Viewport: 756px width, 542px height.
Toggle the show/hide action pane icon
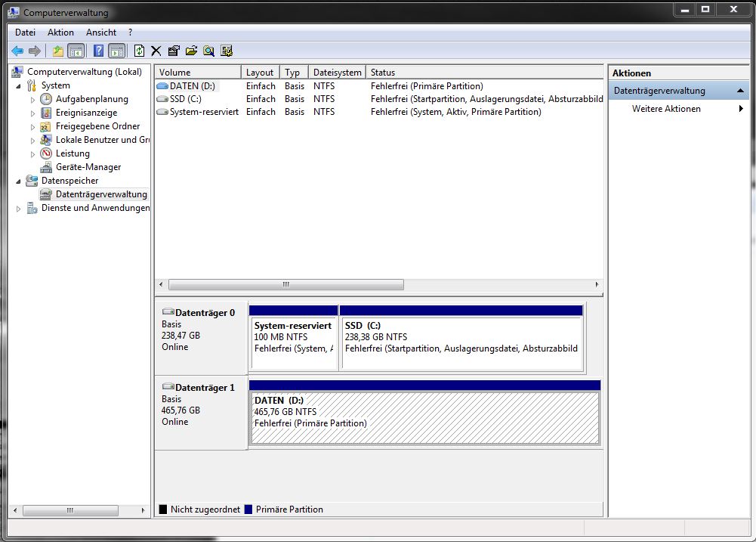tap(116, 51)
